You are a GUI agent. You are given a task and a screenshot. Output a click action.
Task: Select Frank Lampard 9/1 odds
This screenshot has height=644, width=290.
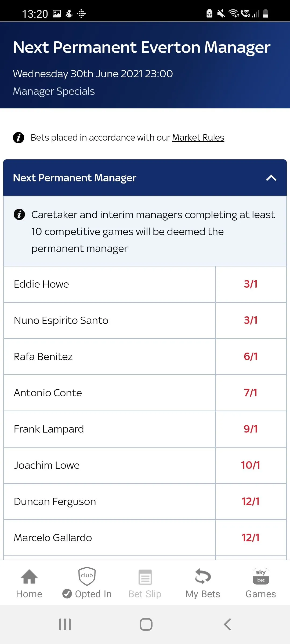click(x=251, y=429)
